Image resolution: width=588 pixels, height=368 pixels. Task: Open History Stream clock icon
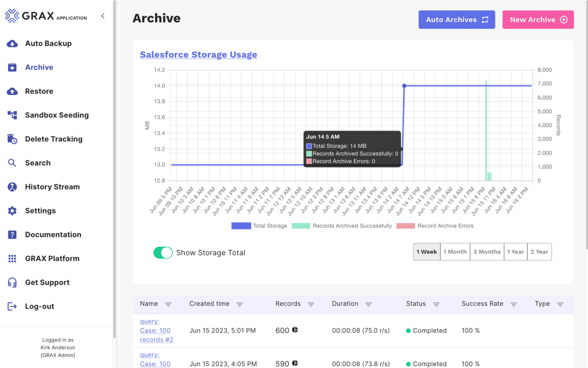tap(12, 187)
